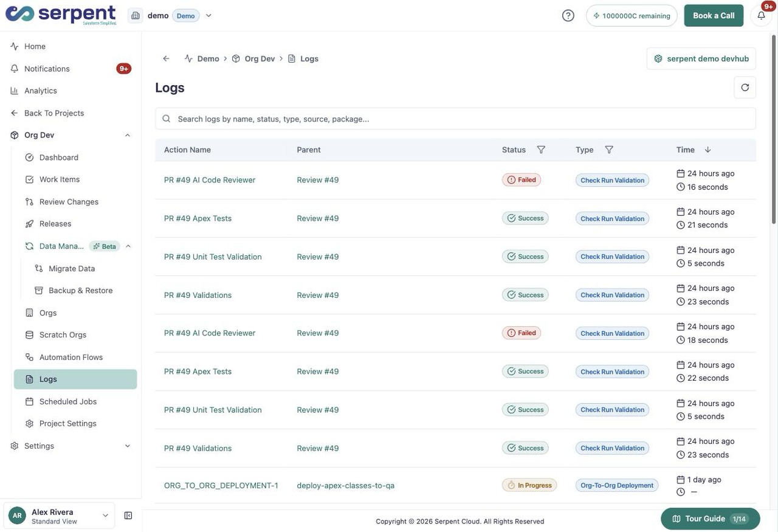Image resolution: width=778 pixels, height=532 pixels.
Task: Open Alex Rivera user menu
Action: pos(59,516)
